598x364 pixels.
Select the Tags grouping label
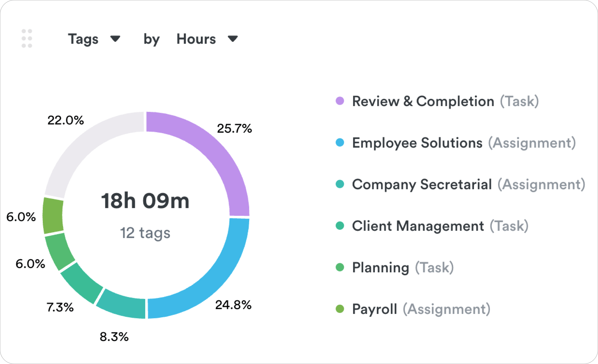(x=83, y=39)
